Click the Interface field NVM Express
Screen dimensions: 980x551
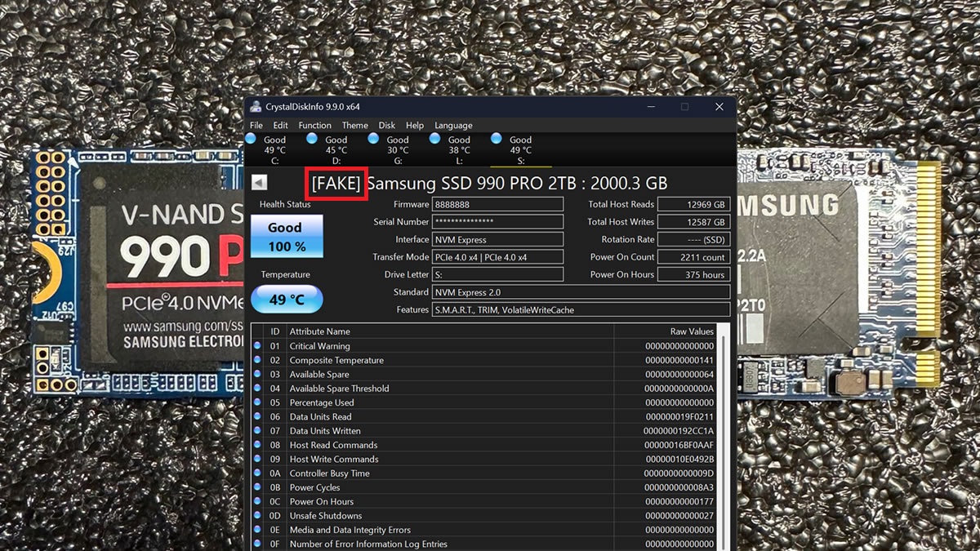tap(497, 240)
